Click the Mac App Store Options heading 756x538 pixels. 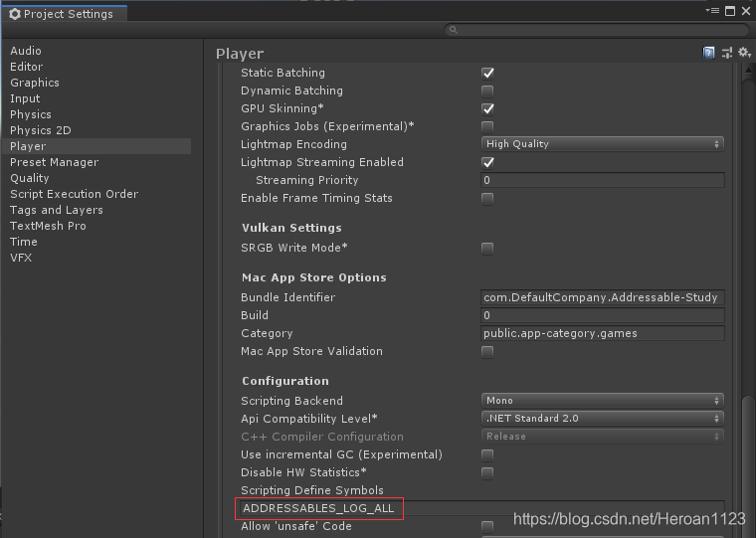coord(314,277)
